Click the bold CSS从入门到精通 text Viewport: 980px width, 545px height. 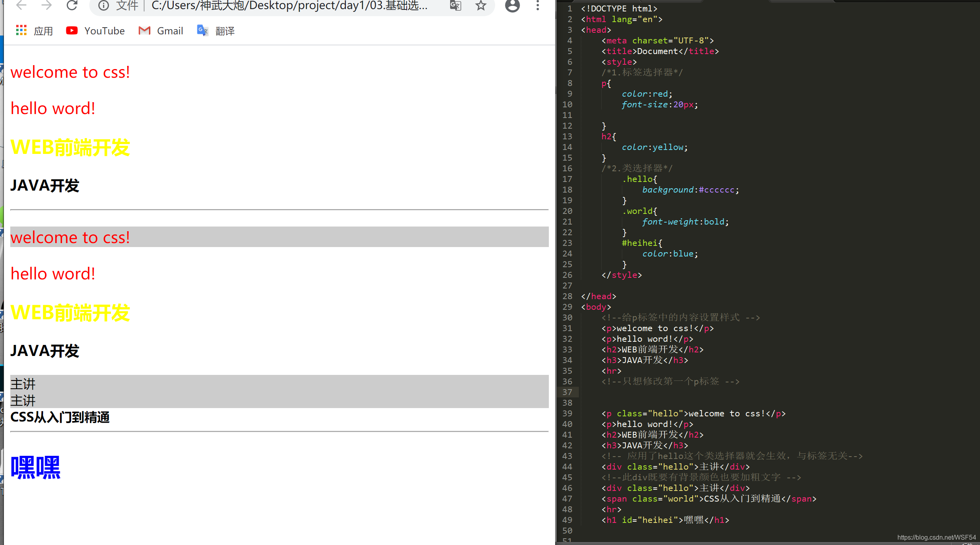[60, 417]
